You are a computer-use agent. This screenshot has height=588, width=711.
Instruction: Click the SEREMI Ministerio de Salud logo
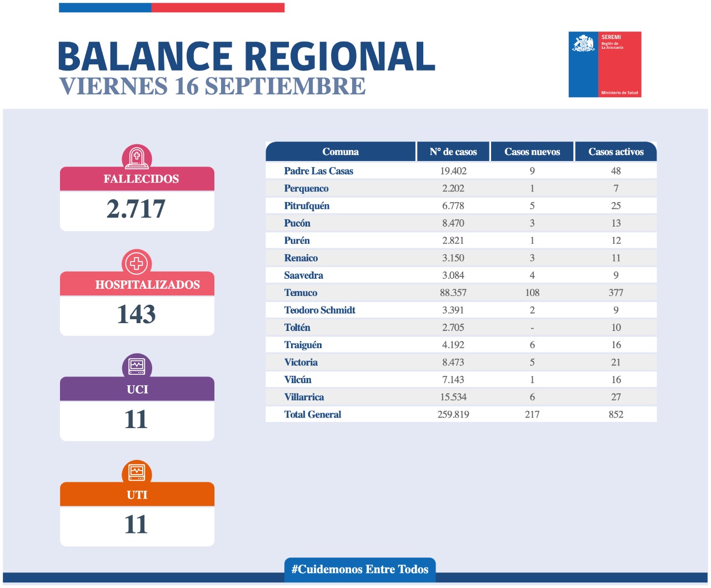click(605, 64)
